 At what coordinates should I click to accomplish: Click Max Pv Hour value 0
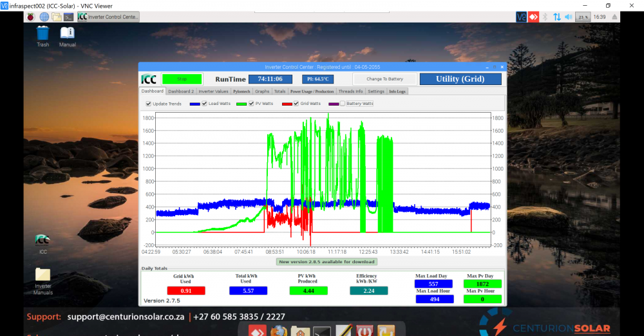point(482,299)
